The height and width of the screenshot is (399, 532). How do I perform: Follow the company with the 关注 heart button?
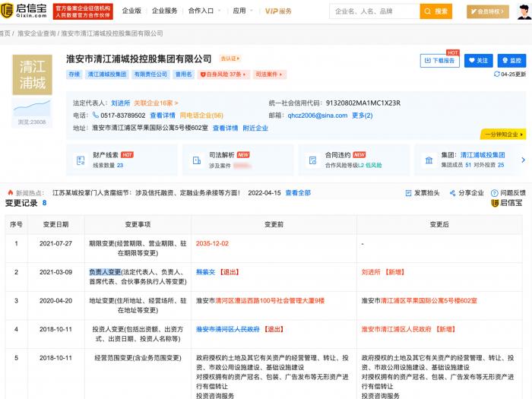tap(479, 61)
